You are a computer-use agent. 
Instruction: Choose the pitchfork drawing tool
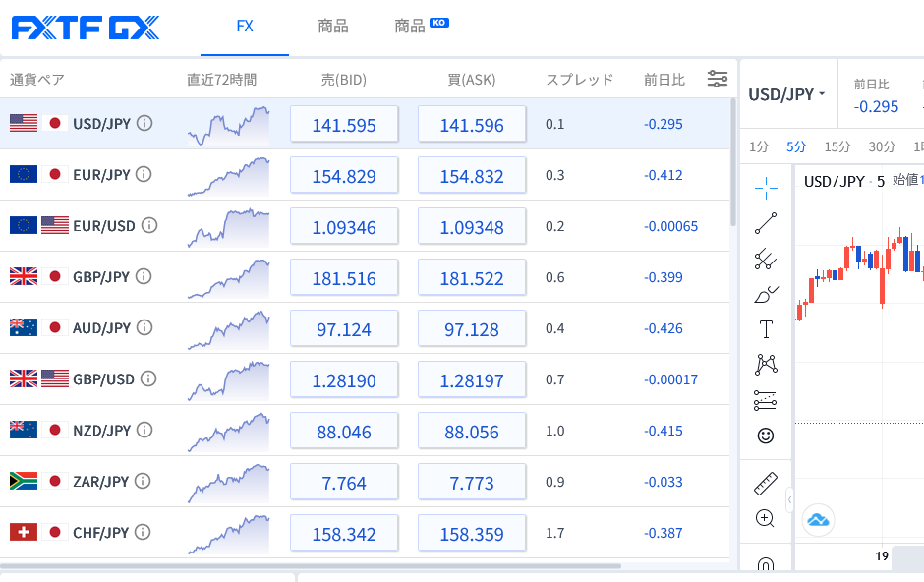coord(766,259)
